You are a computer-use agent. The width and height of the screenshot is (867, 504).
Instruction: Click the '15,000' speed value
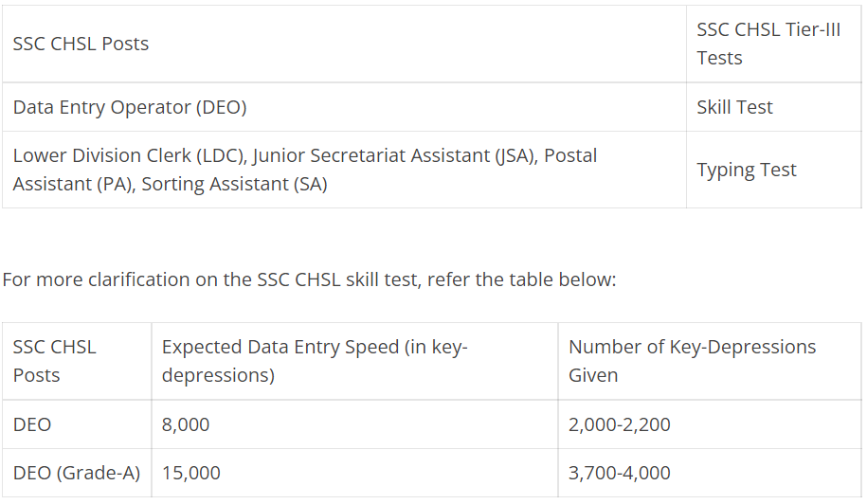(x=190, y=473)
